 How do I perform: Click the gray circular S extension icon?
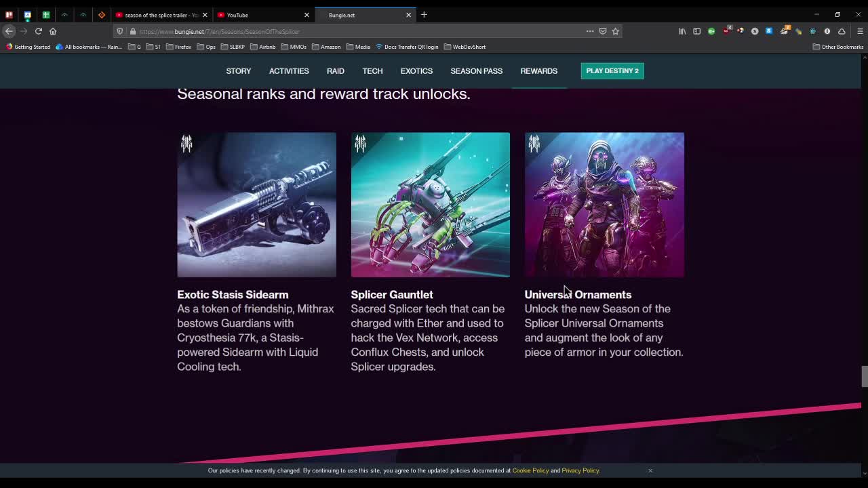click(x=754, y=31)
